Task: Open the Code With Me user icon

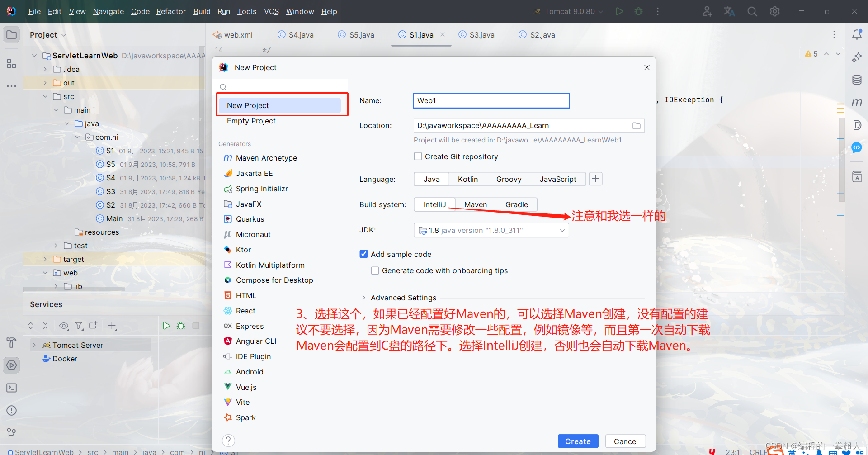Action: click(707, 11)
